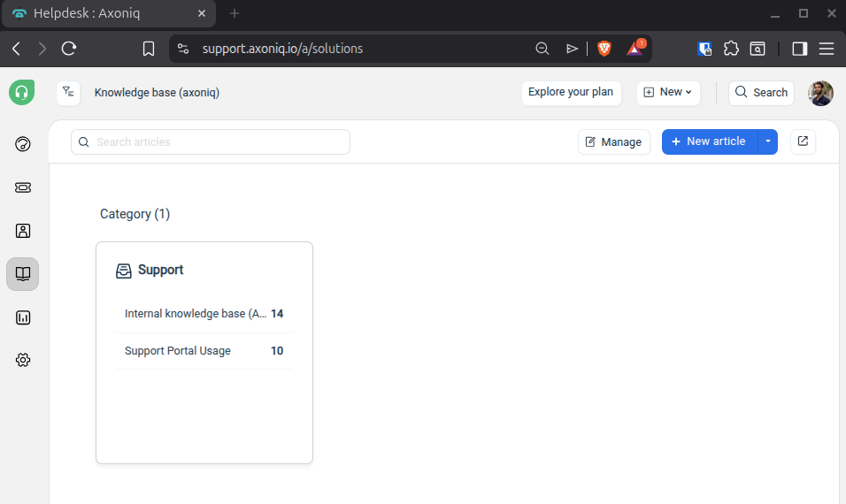The height and width of the screenshot is (504, 846).
Task: Click the article count 10
Action: pos(277,351)
